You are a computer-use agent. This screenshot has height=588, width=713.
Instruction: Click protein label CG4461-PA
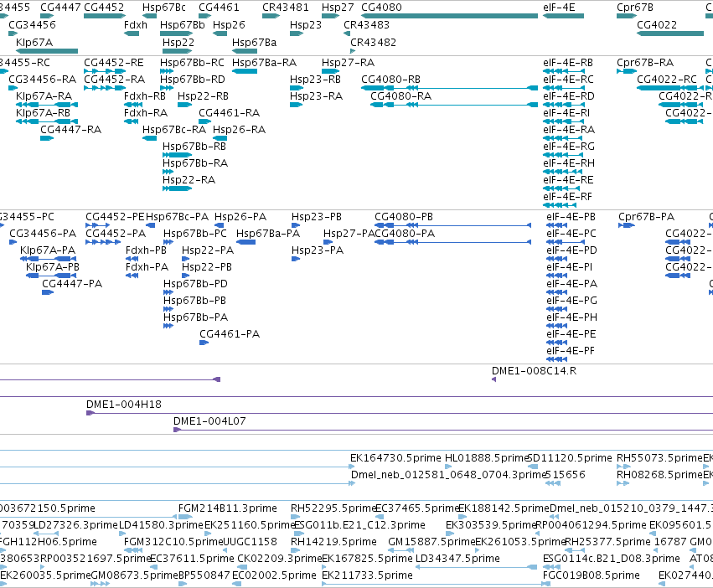[x=230, y=334]
